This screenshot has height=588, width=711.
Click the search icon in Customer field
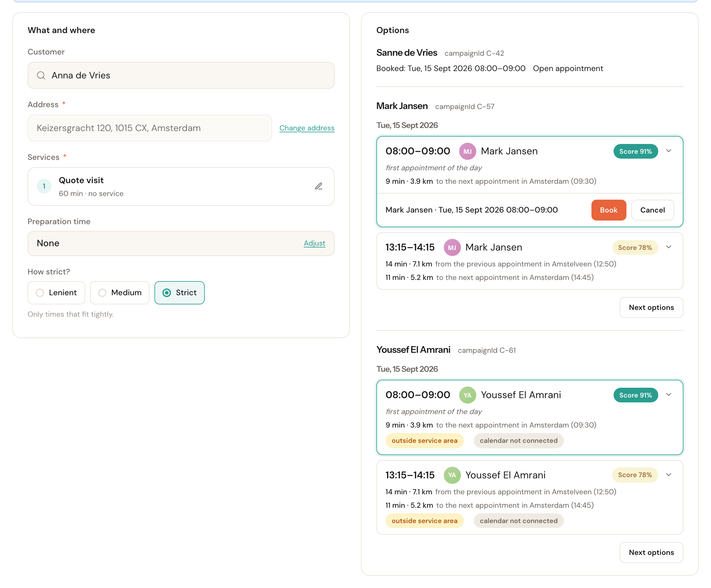(41, 75)
